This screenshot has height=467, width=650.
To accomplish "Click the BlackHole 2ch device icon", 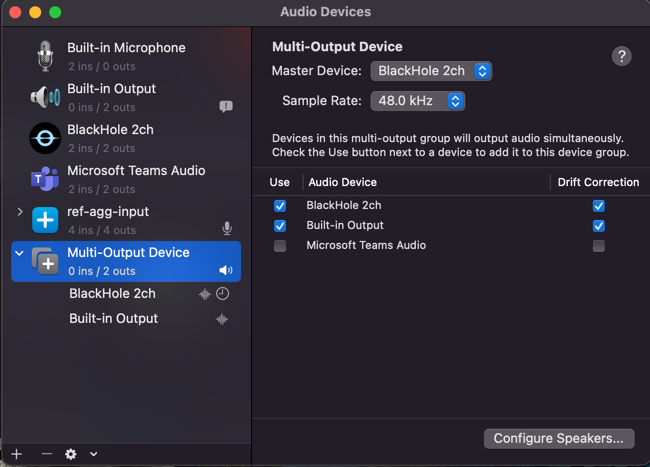I will 45,138.
